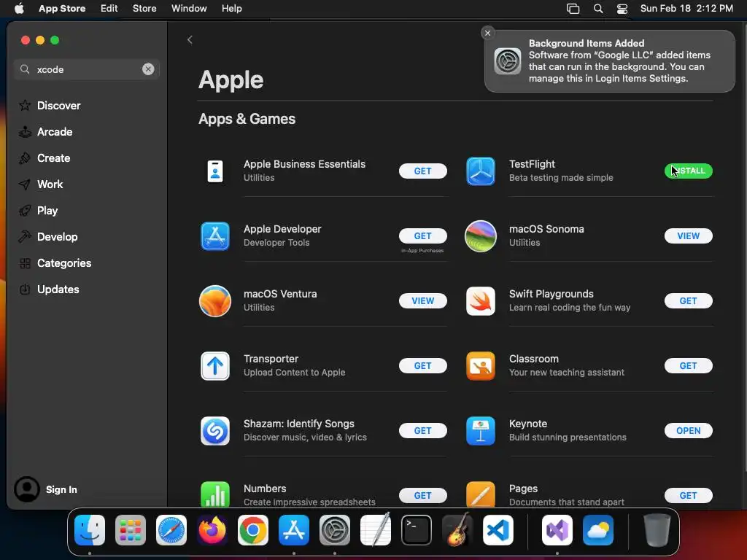This screenshot has height=560, width=747.
Task: Open the Help menu
Action: [x=231, y=8]
